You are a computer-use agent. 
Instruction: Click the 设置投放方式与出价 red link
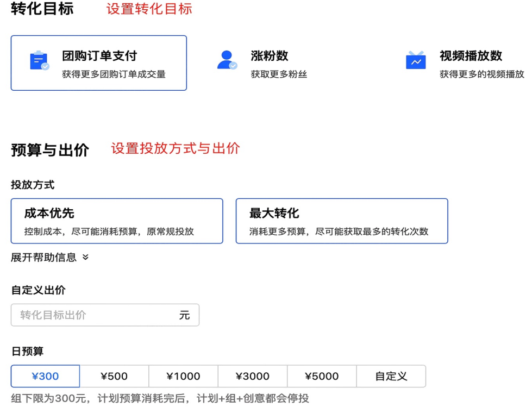pyautogui.click(x=175, y=148)
